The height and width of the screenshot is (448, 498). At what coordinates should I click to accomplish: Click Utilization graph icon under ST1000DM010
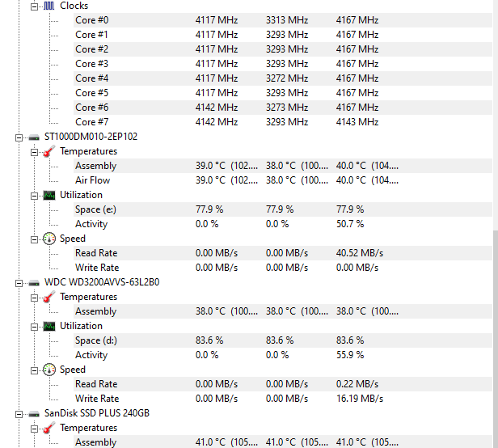(x=49, y=196)
